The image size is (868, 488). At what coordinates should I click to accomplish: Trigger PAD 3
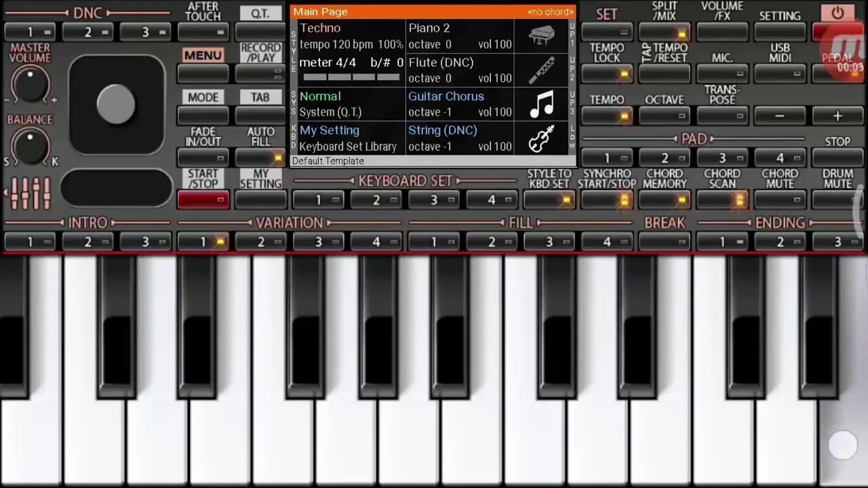click(722, 158)
